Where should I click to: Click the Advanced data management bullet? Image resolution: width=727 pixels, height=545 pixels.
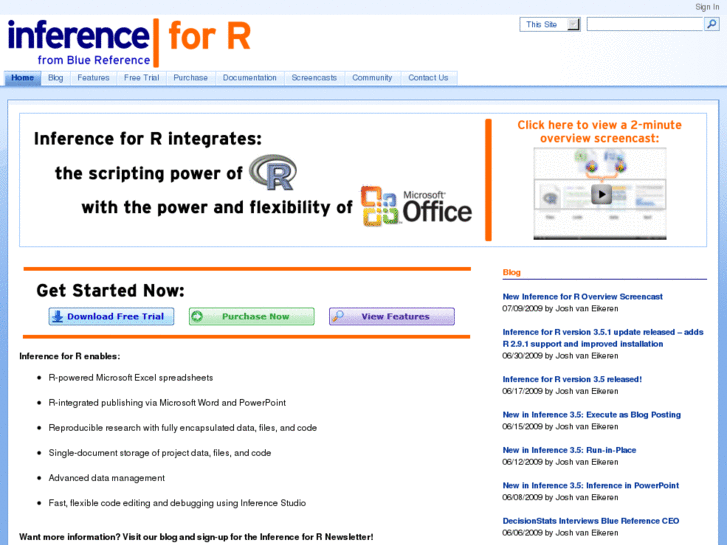pyautogui.click(x=107, y=478)
